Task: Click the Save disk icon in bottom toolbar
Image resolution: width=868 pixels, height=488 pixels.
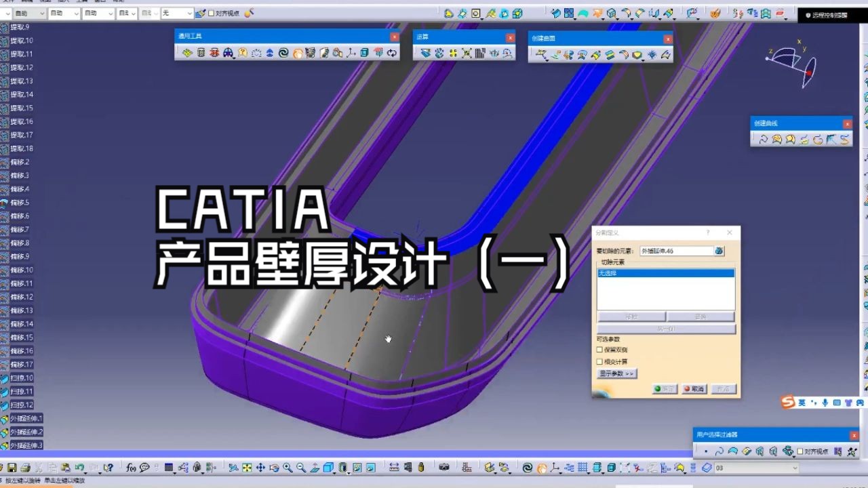Action: point(12,468)
